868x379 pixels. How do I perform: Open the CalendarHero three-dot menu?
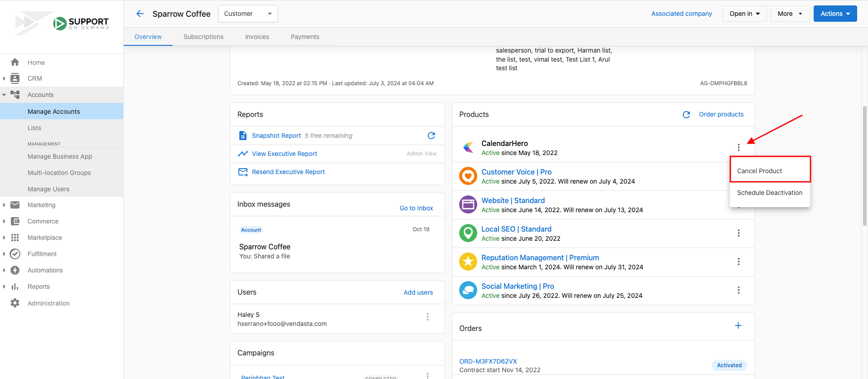[739, 147]
